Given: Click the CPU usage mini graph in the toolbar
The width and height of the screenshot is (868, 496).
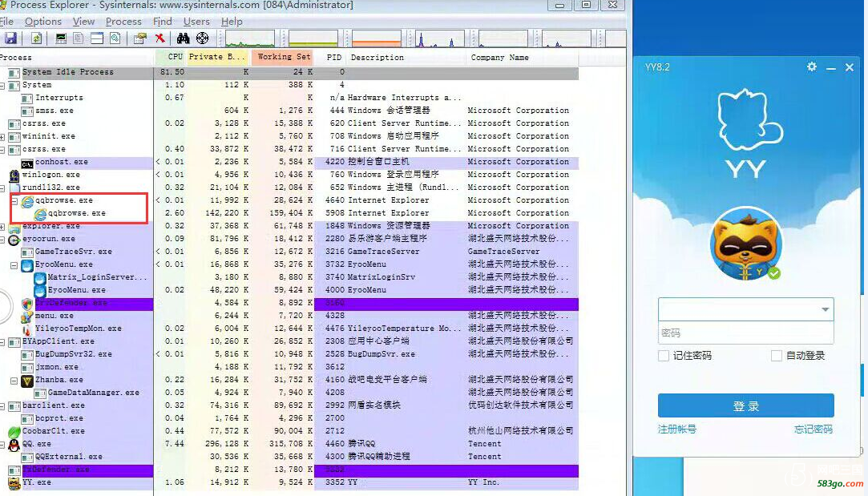Looking at the screenshot, I should [x=250, y=38].
